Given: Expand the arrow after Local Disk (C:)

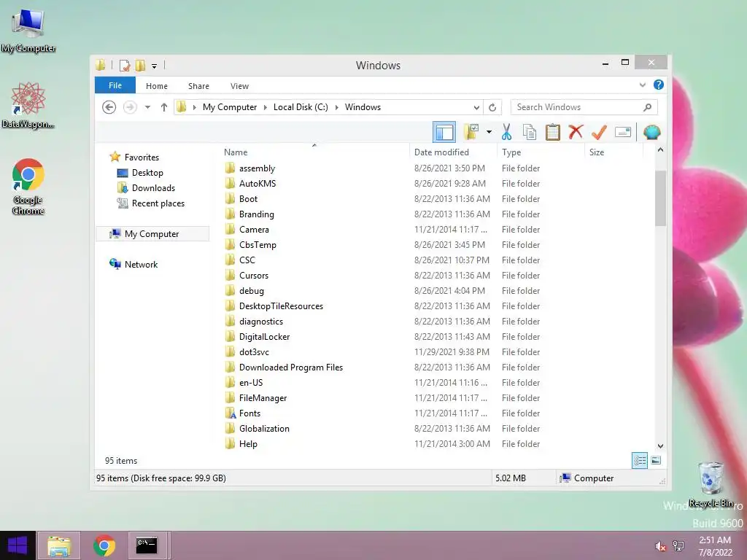Looking at the screenshot, I should tap(337, 107).
